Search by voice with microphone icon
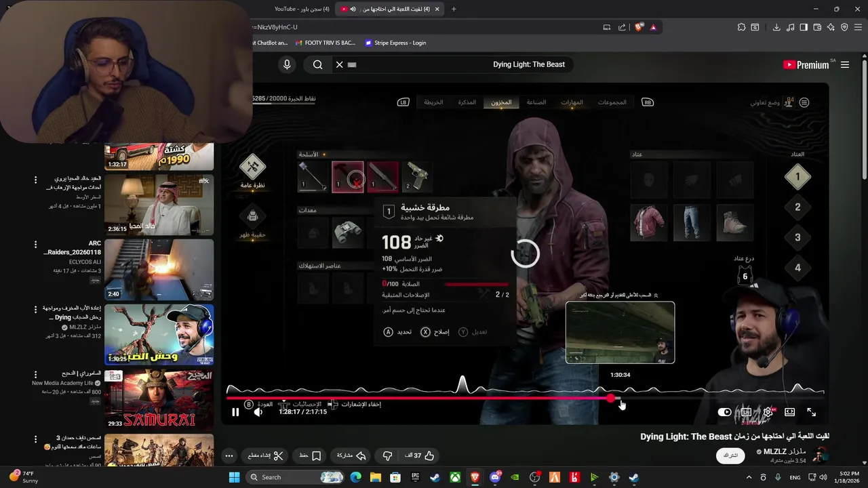868x488 pixels. coord(287,64)
